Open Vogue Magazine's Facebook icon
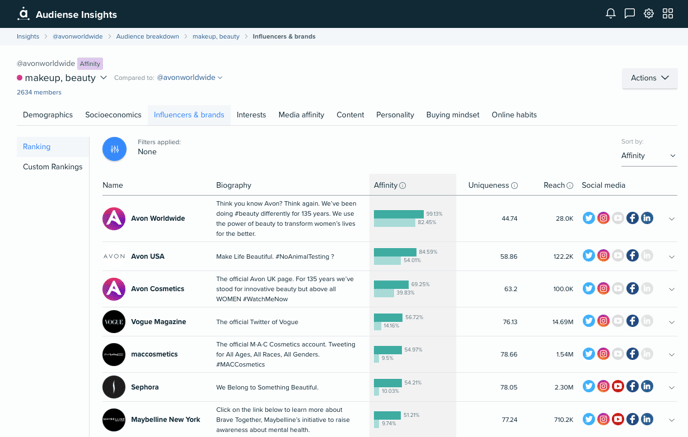The image size is (688, 437). click(632, 321)
